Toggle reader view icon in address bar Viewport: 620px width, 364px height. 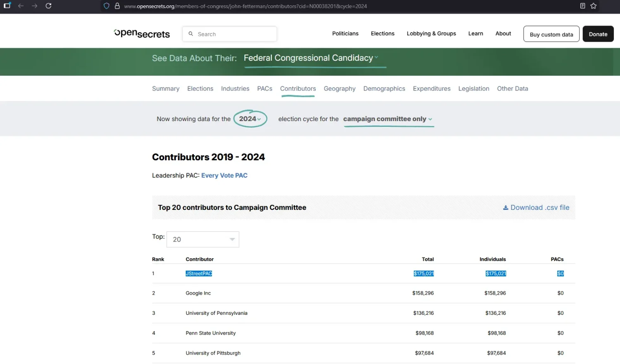click(x=582, y=6)
